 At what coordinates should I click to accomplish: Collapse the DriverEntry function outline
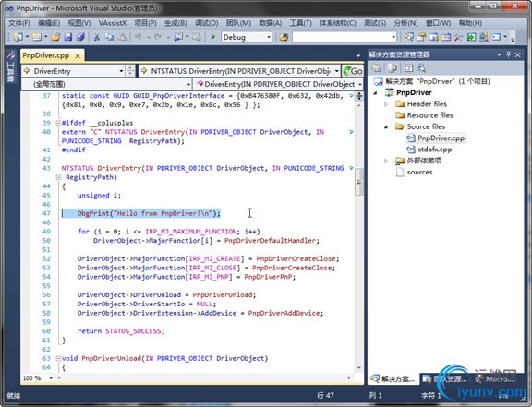tap(58, 177)
